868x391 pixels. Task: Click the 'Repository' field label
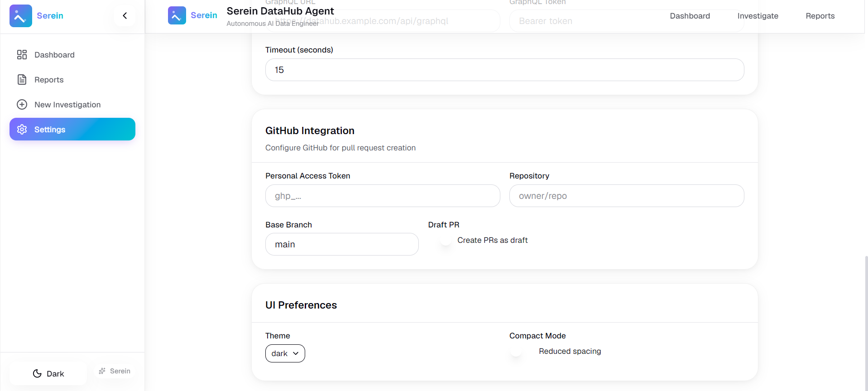[529, 176]
